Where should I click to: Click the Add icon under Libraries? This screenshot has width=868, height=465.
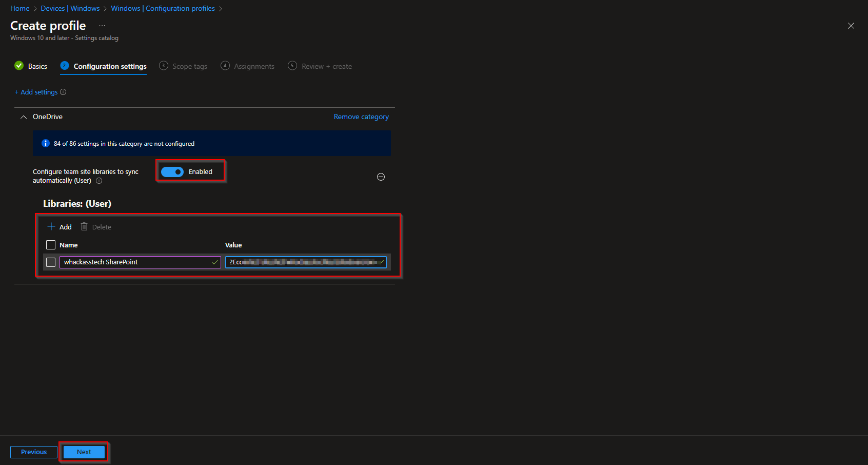51,226
